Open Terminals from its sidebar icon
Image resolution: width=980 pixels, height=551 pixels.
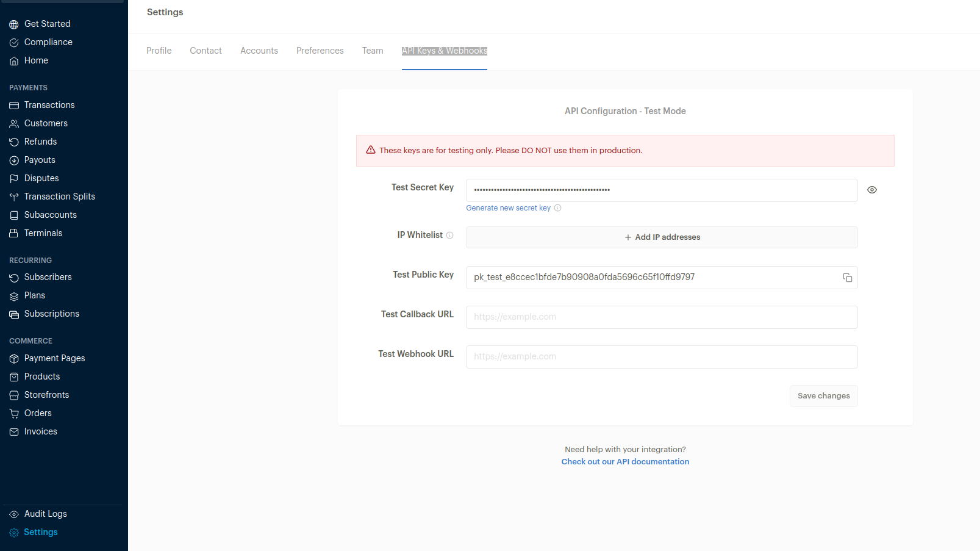point(13,233)
